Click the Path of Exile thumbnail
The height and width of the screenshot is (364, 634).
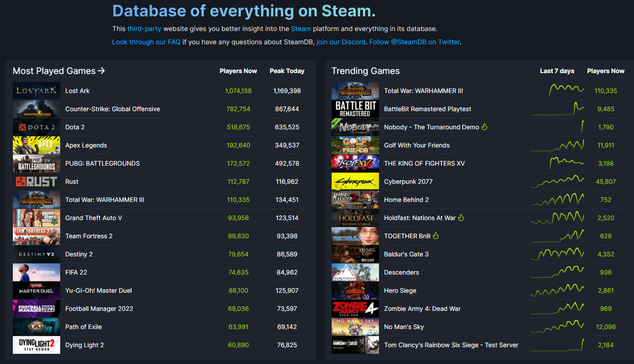click(x=36, y=327)
